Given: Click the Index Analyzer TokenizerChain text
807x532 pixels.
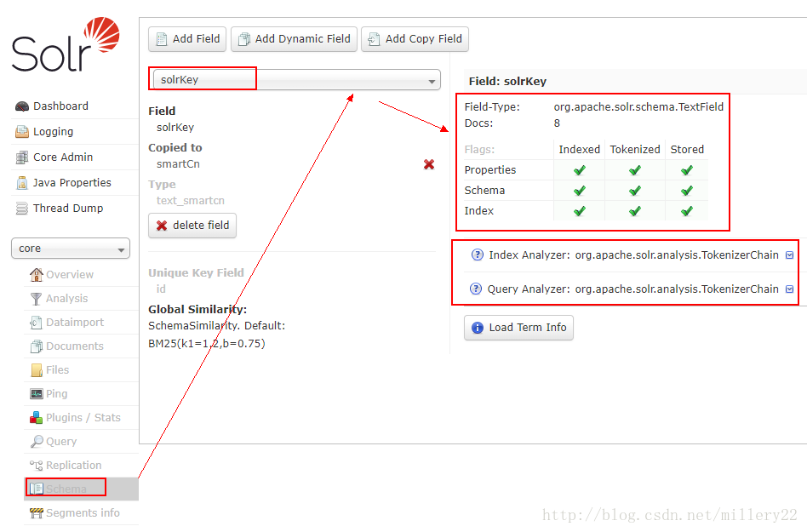Looking at the screenshot, I should [x=677, y=255].
